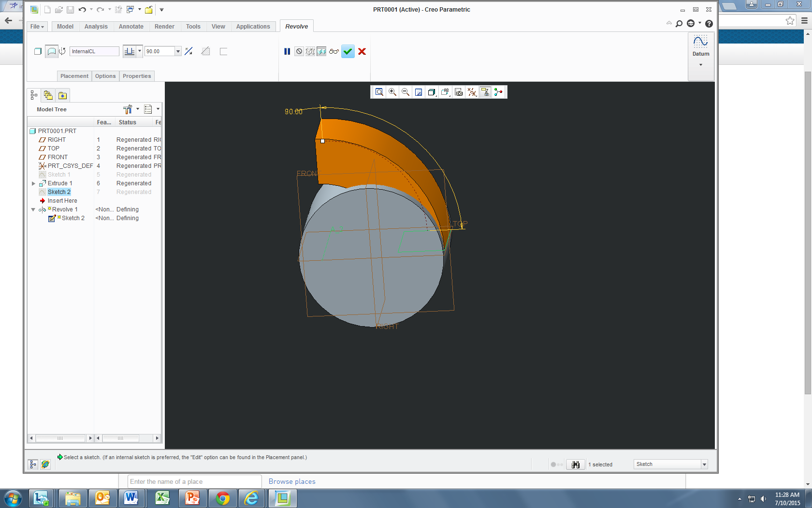This screenshot has height=508, width=812.
Task: Click the Find binoculars icon in status bar
Action: pyautogui.click(x=575, y=464)
